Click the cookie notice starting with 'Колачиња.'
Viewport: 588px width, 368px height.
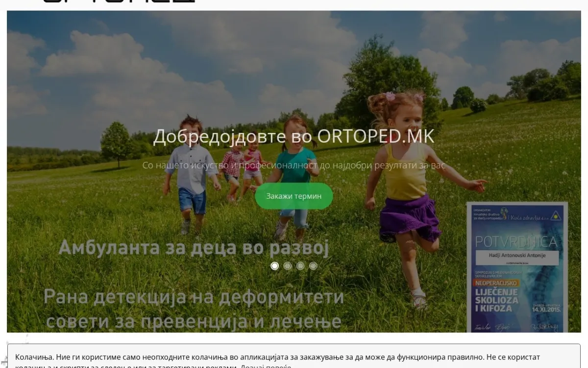tap(294, 357)
